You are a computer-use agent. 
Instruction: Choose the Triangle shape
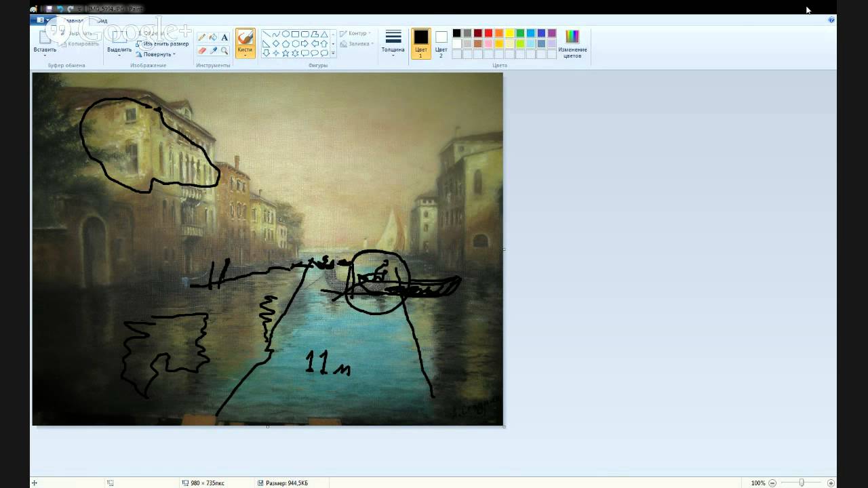(x=324, y=34)
